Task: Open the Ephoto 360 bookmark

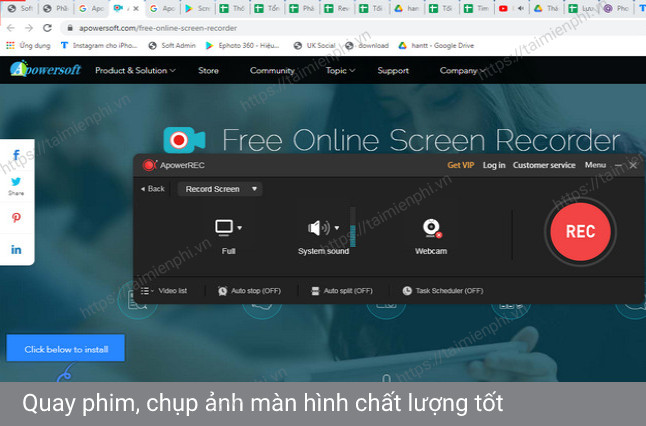Action: pyautogui.click(x=242, y=45)
